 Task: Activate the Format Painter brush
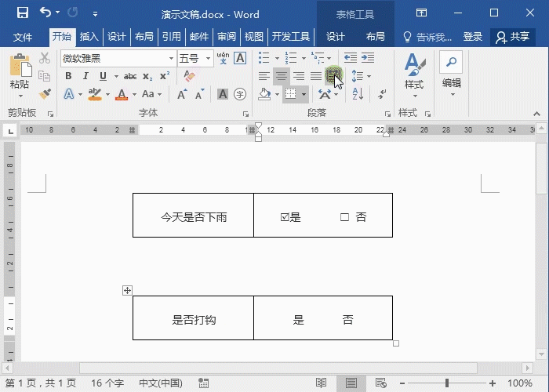point(45,94)
